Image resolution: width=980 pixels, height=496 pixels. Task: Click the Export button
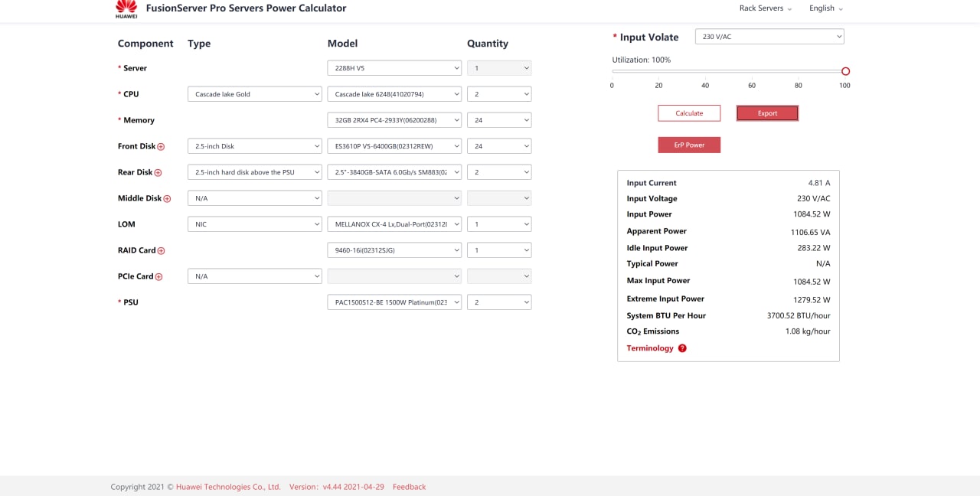[x=767, y=113]
